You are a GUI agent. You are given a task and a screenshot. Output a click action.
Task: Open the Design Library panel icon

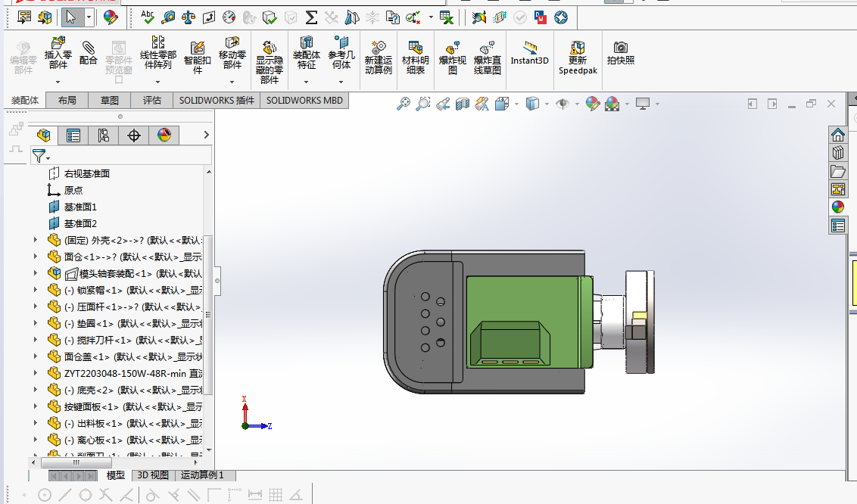tap(838, 153)
